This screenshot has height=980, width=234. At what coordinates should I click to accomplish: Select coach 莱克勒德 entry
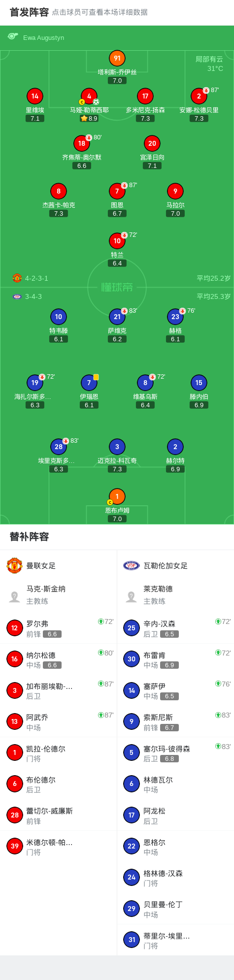tap(175, 595)
